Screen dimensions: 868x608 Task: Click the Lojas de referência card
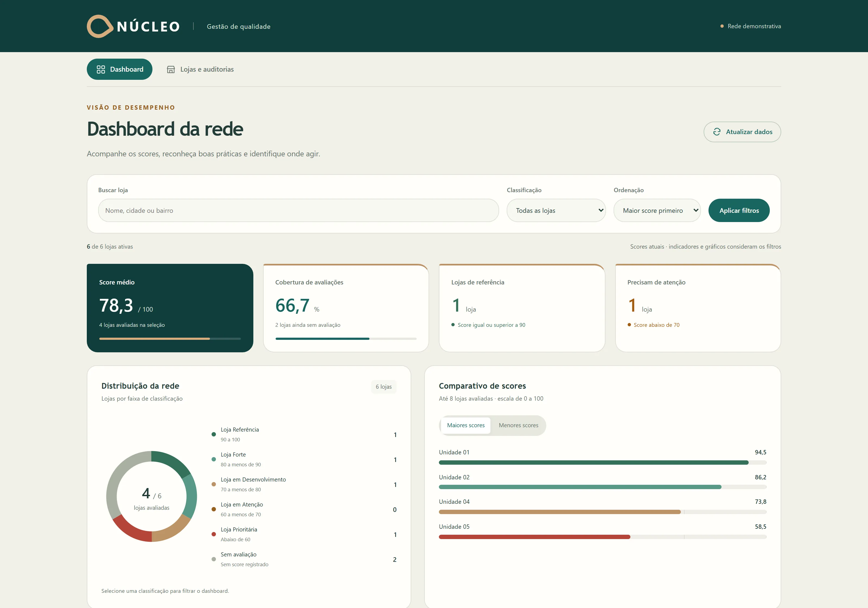click(522, 308)
